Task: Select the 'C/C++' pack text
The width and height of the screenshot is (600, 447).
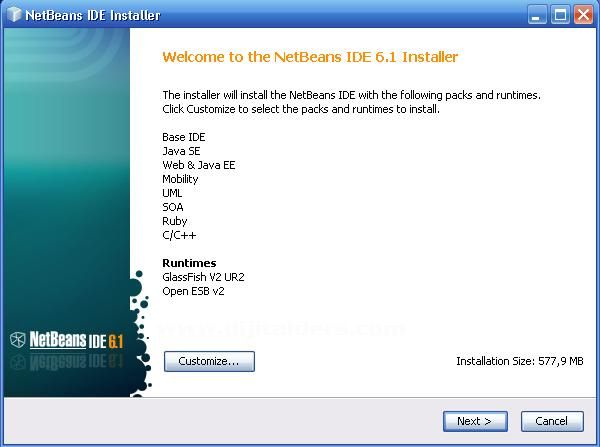Action: pyautogui.click(x=179, y=235)
